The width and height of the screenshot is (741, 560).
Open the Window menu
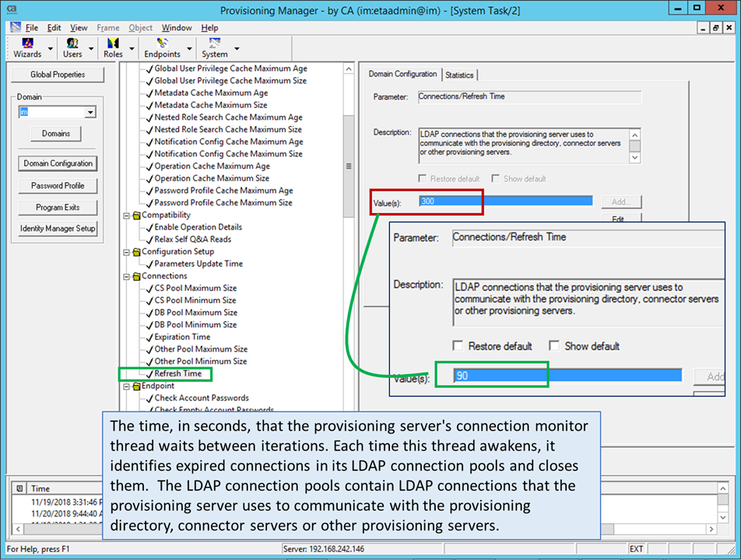[177, 27]
